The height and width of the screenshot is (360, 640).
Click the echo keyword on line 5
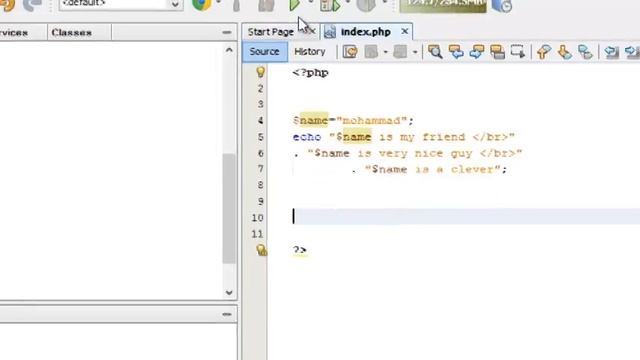click(307, 137)
